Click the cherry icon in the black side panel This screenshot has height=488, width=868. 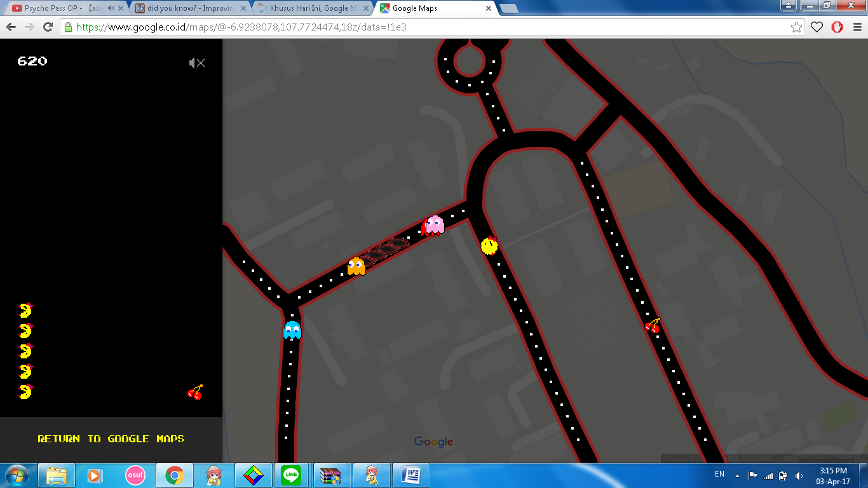point(195,392)
